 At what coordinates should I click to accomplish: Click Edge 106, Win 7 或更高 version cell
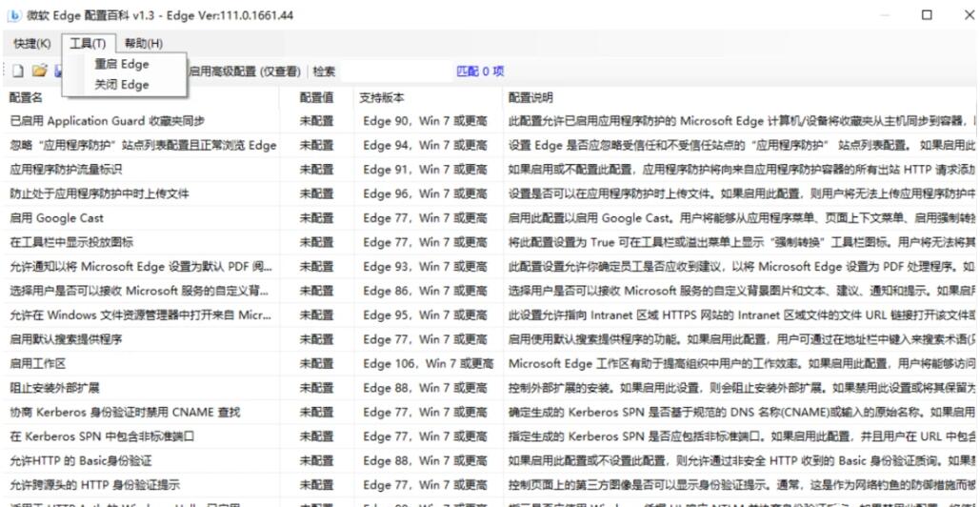point(429,364)
